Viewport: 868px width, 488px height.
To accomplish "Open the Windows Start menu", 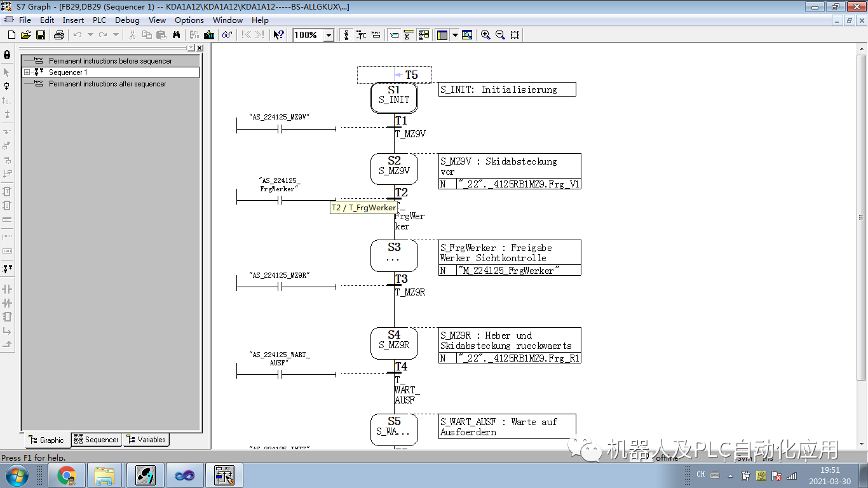I will (17, 475).
